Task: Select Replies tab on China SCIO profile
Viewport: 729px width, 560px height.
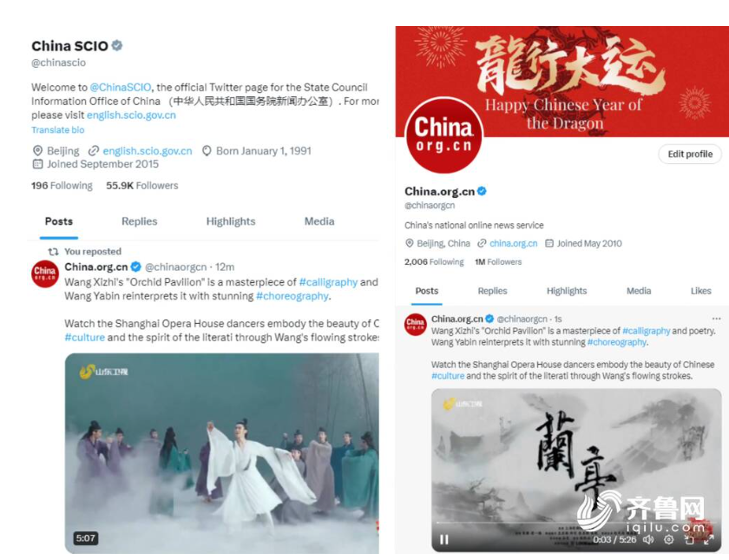Action: 140,221
